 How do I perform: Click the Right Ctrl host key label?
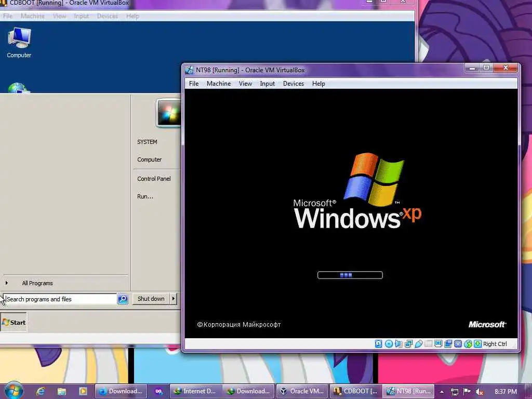coord(495,344)
